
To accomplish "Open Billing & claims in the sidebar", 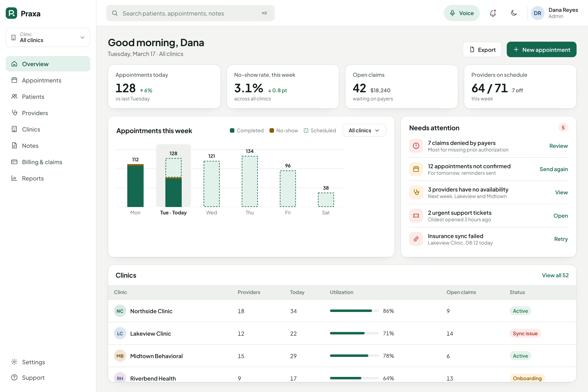I will [48, 162].
